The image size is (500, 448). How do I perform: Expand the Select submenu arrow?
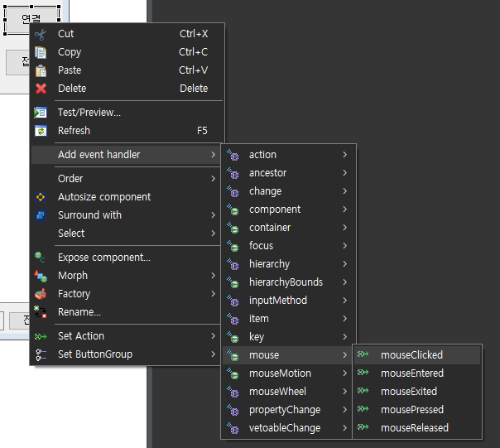213,234
